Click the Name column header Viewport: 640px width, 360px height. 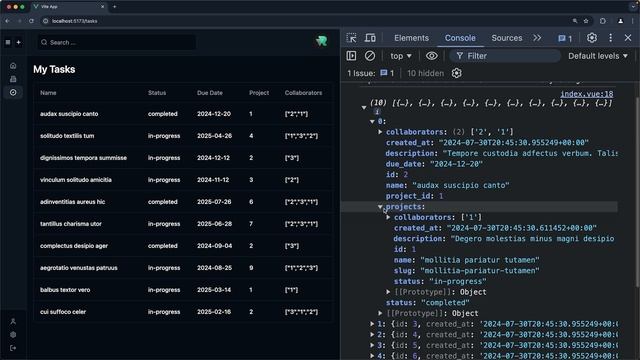[x=48, y=93]
